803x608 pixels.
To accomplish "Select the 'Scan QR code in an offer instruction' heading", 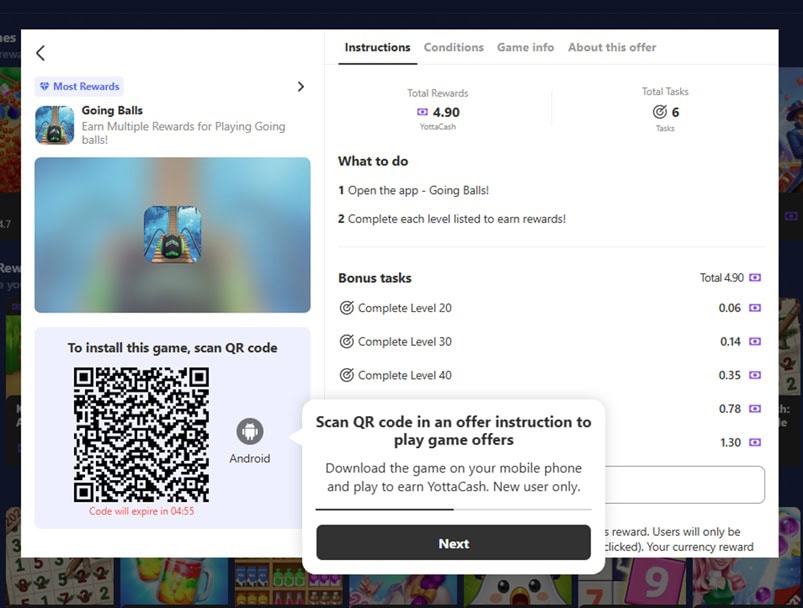I will (453, 431).
